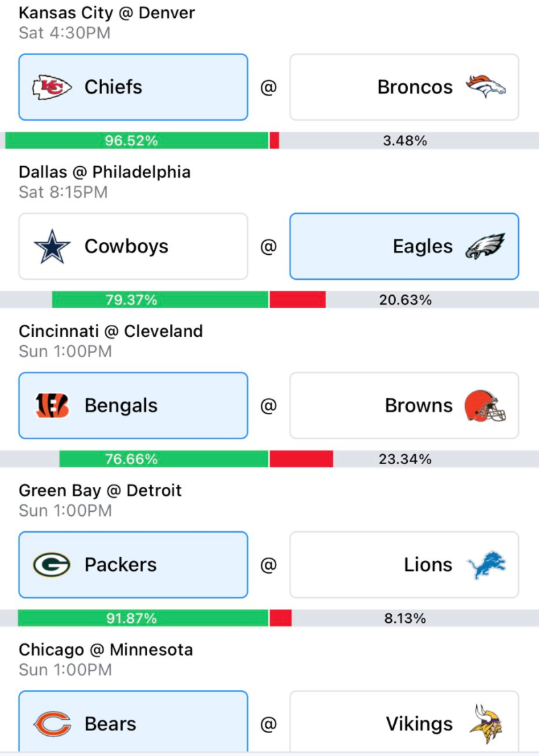Tap the Eagles head logo
This screenshot has width=539, height=756.
[485, 246]
